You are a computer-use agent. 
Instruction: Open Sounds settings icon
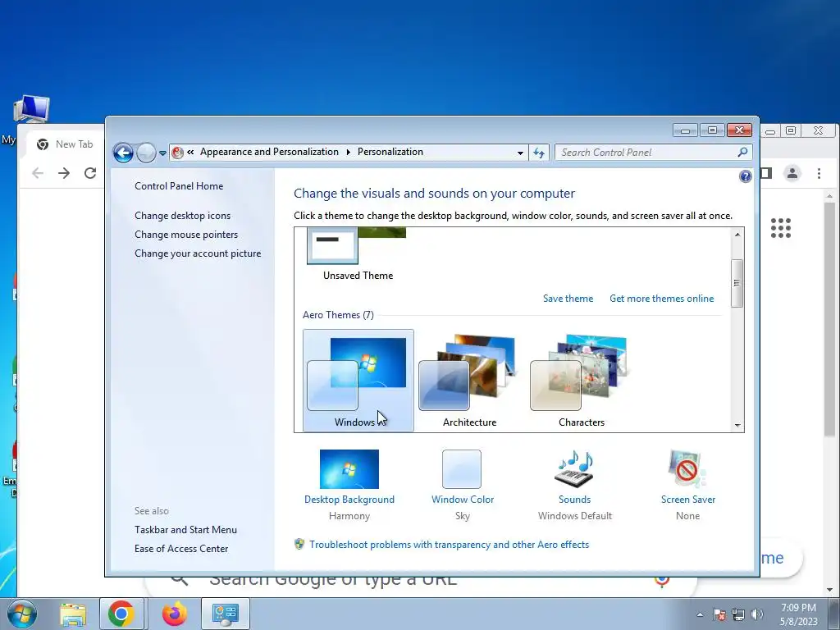pyautogui.click(x=574, y=468)
